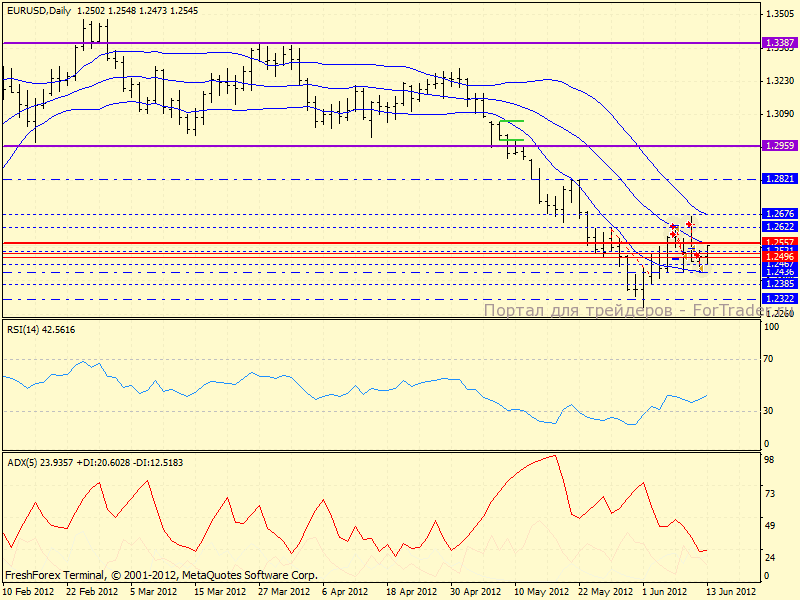
Task: Select the 10 Feb 2012 date label
Action: (30, 592)
